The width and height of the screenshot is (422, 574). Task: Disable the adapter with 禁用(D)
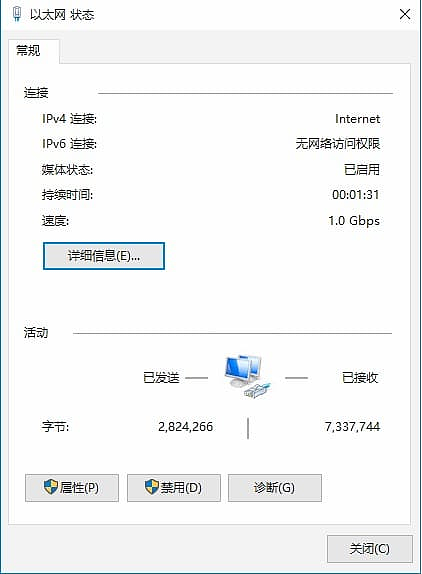[174, 488]
